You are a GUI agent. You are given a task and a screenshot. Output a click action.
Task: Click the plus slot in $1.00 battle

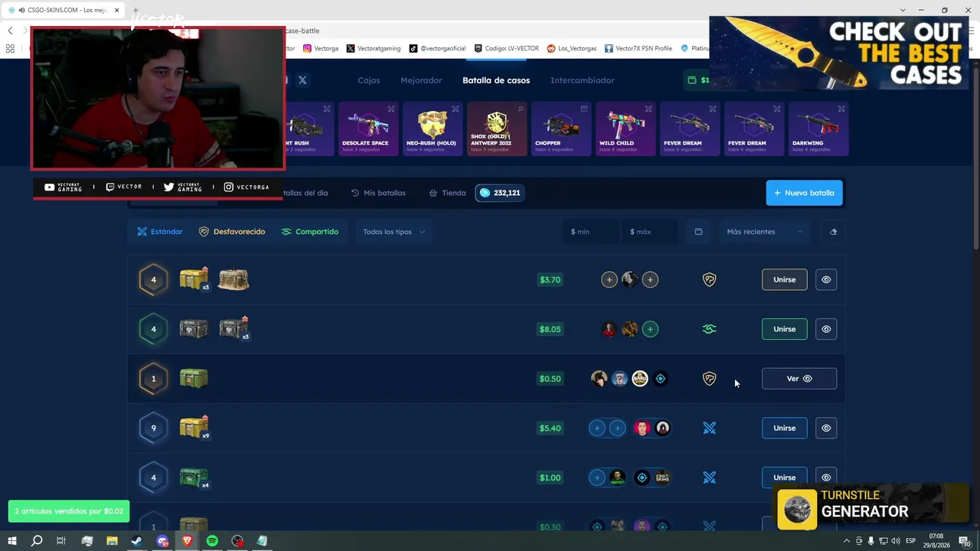click(597, 478)
